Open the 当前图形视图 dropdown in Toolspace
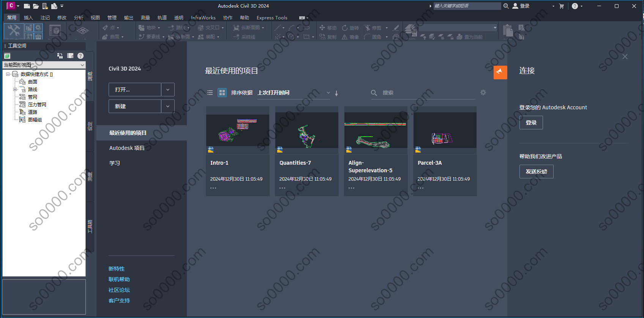Screen dimensions: 644x318 pyautogui.click(x=82, y=65)
